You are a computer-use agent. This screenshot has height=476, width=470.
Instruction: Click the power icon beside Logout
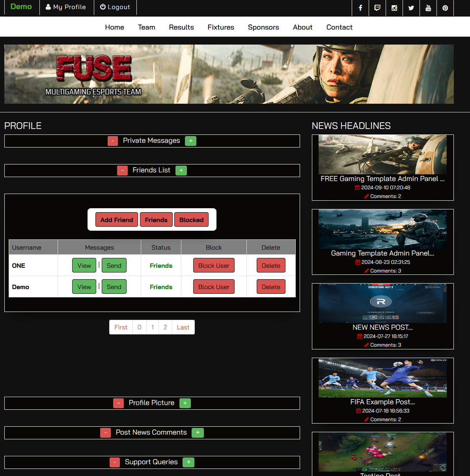[103, 7]
